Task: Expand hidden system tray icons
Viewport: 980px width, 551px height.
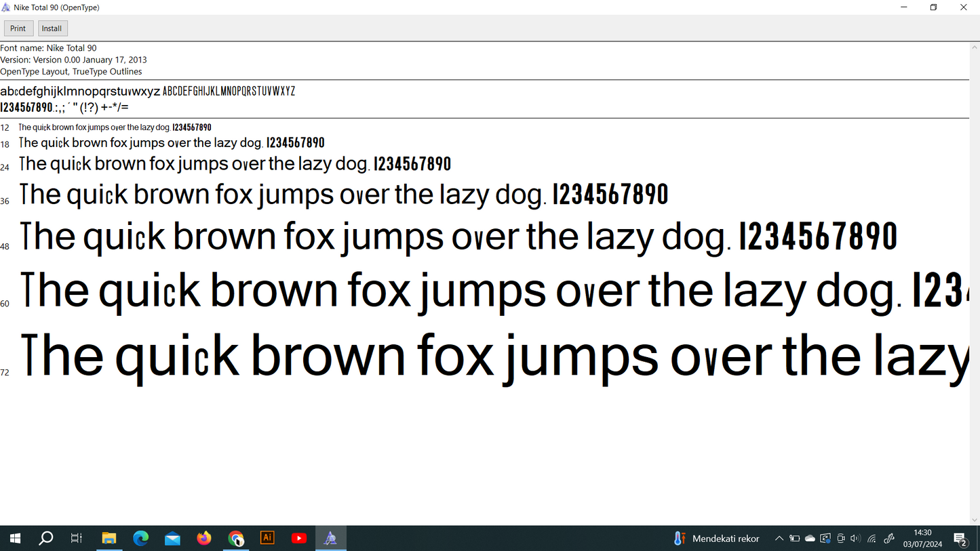Action: 779,539
